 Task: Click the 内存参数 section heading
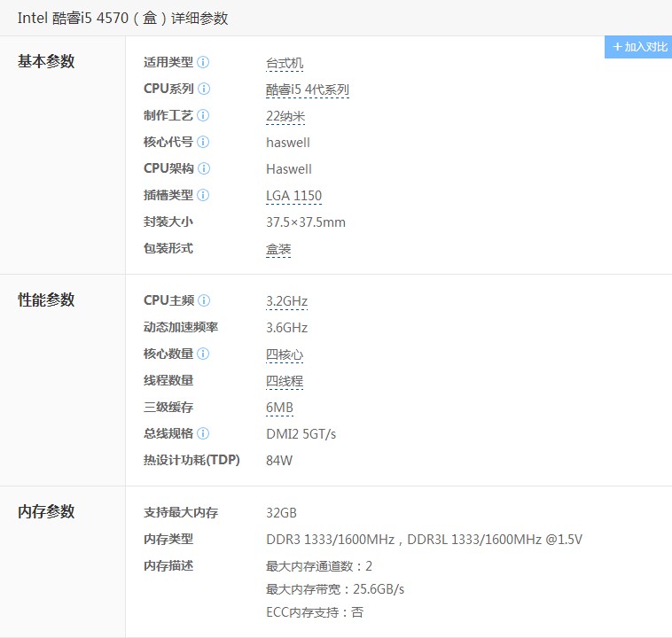click(46, 511)
